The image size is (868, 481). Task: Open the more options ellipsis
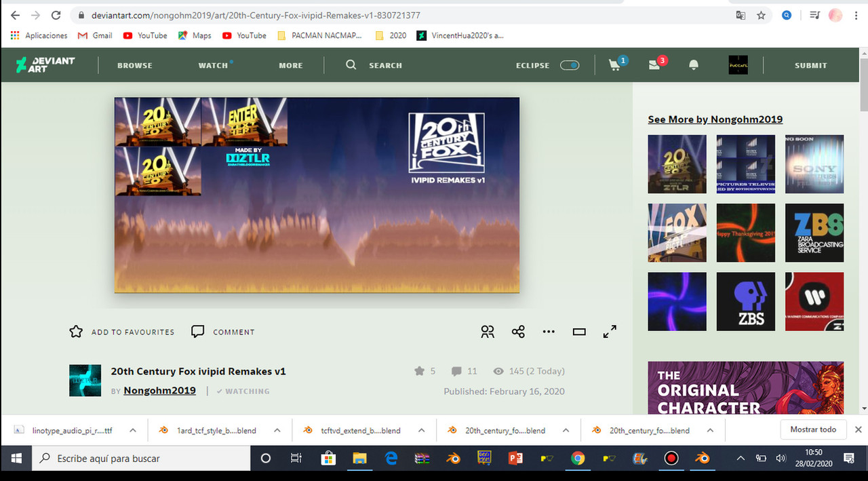[x=549, y=332]
